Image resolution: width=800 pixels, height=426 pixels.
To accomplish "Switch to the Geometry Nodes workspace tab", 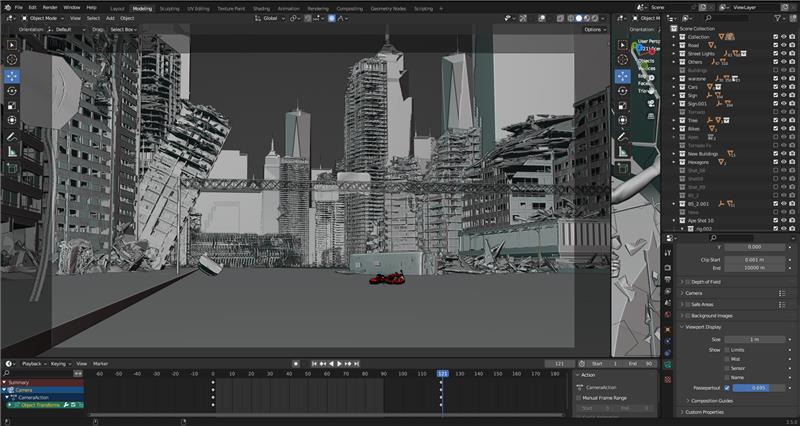I will click(x=388, y=9).
